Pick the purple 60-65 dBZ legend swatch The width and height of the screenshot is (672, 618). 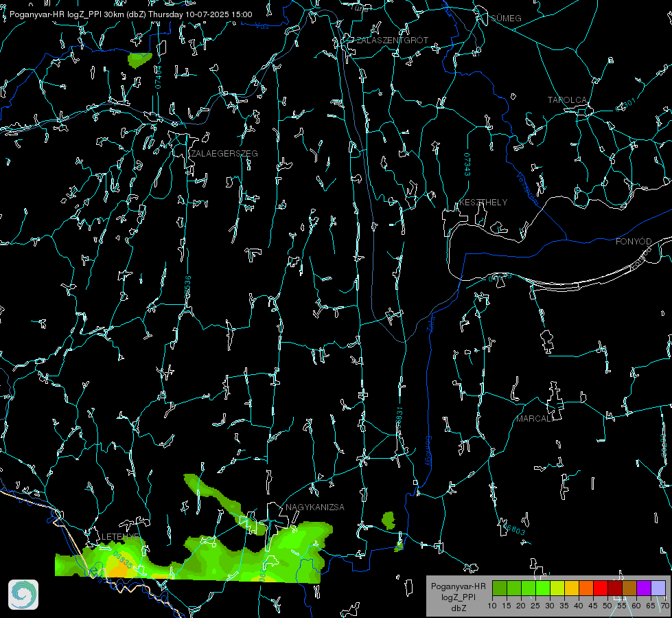[644, 588]
